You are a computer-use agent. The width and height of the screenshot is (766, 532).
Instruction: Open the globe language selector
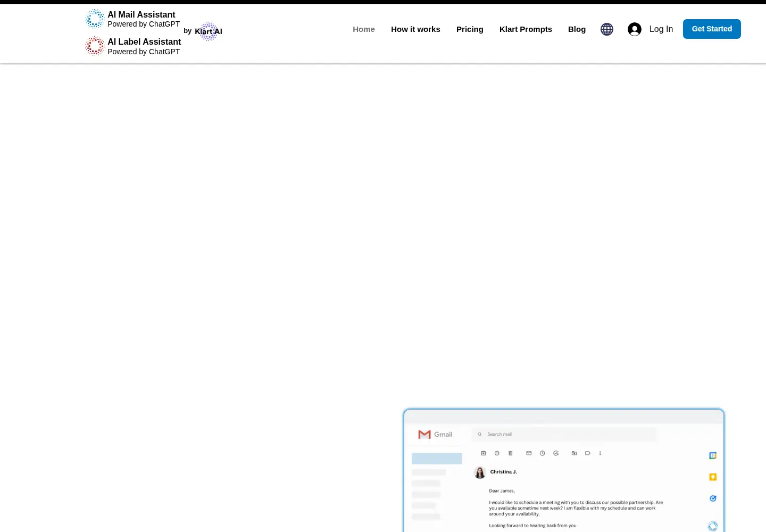click(x=607, y=29)
